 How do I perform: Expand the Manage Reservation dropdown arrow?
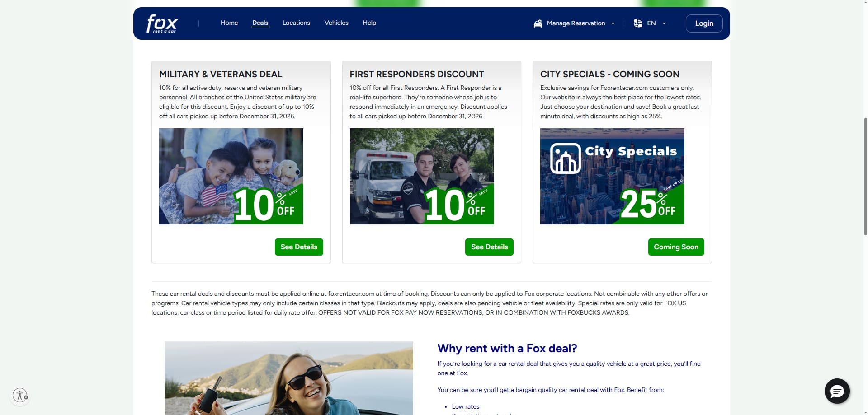point(613,23)
